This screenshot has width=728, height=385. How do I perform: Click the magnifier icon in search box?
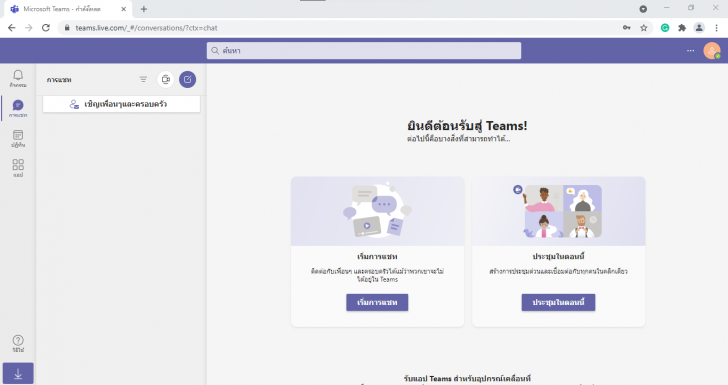point(215,51)
